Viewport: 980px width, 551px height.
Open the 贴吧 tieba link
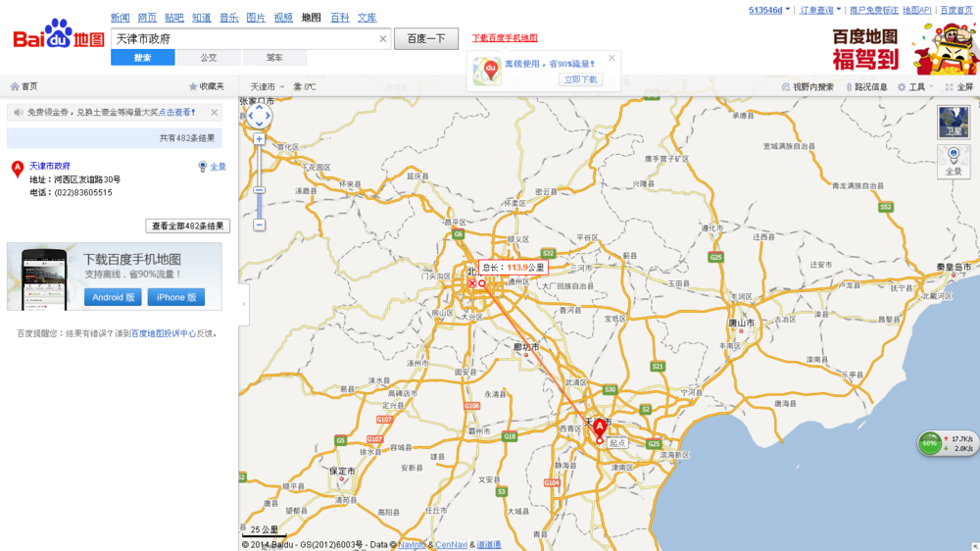click(174, 18)
